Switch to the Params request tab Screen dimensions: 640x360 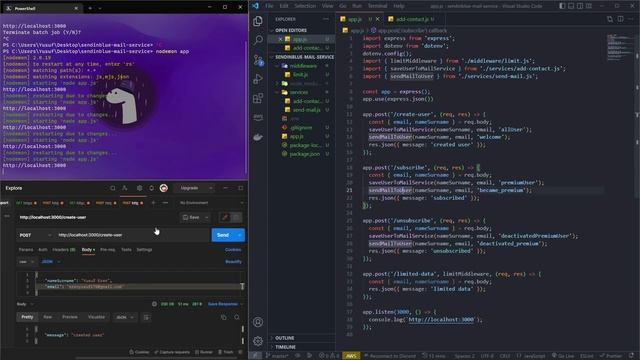coord(26,249)
